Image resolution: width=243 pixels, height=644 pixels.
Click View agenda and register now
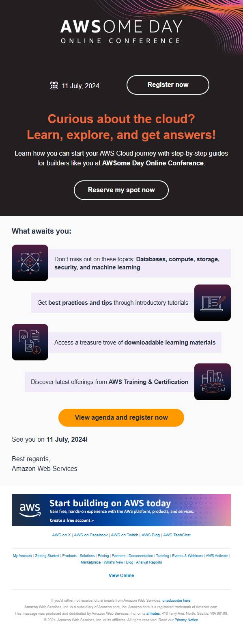(121, 418)
